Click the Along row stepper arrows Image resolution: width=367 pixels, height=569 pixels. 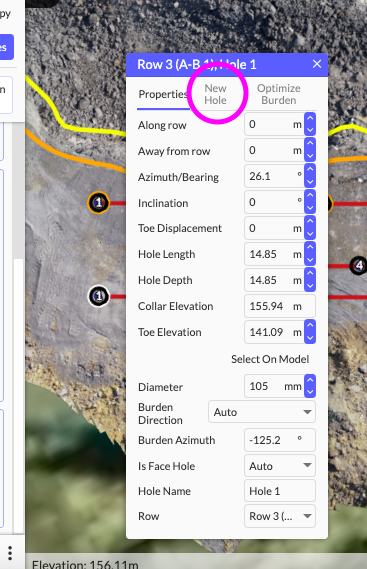point(310,124)
